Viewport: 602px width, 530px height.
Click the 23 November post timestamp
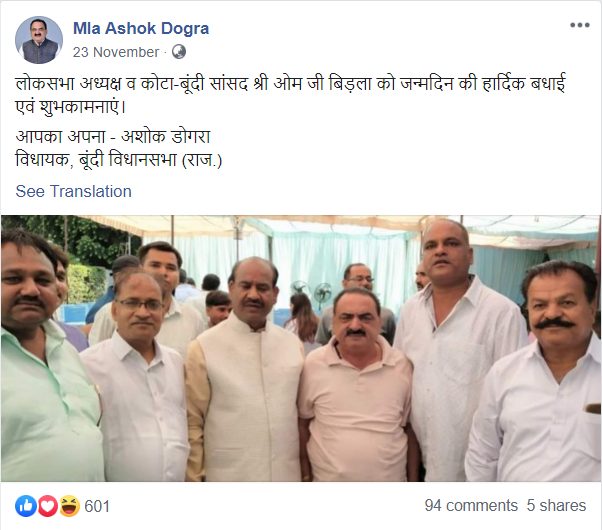pos(116,52)
